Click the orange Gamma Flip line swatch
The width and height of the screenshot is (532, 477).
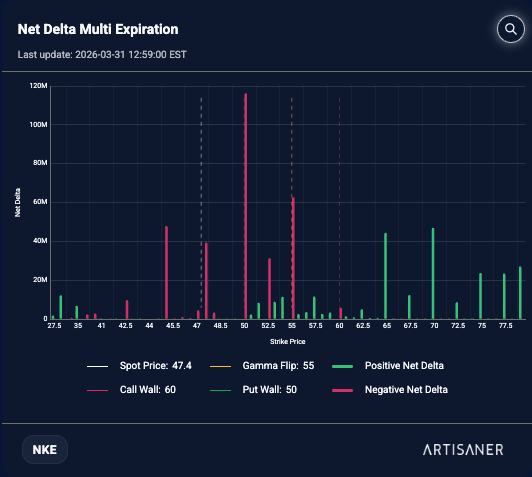[x=221, y=366]
